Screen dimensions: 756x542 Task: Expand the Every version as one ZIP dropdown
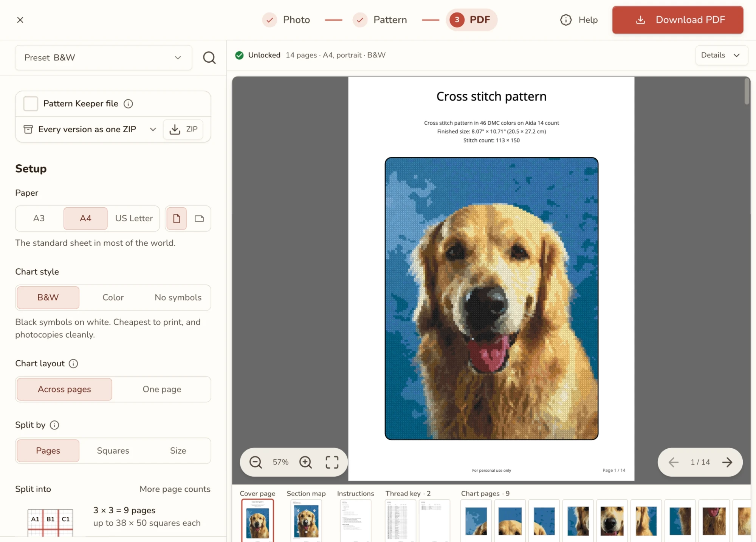point(89,130)
